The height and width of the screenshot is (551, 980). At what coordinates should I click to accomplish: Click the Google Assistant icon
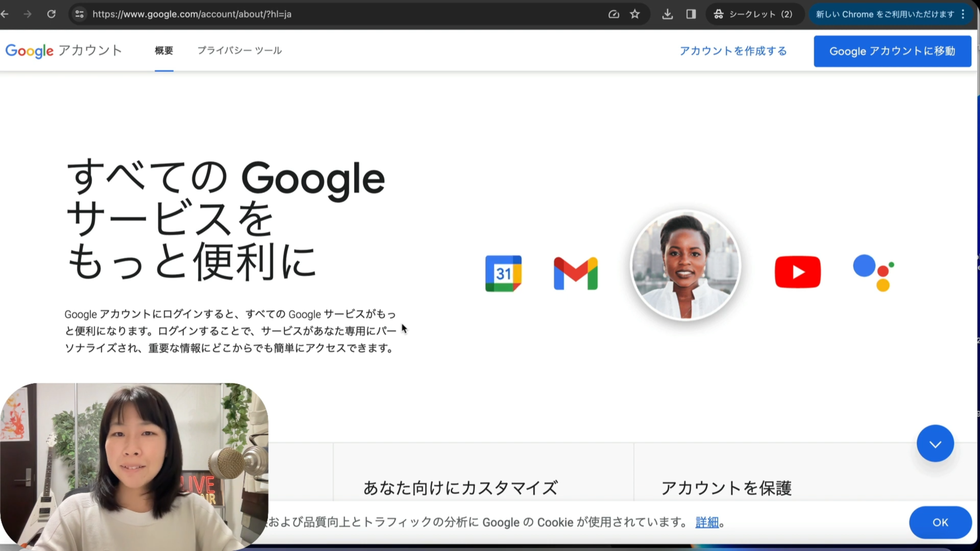tap(873, 273)
